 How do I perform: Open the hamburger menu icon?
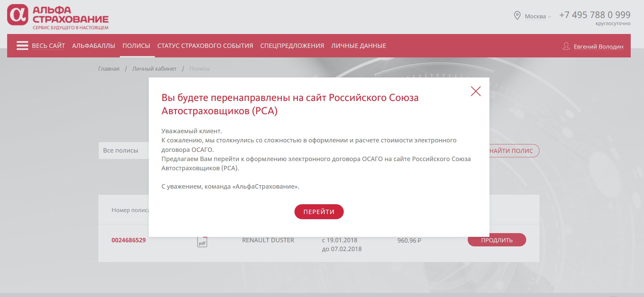click(22, 46)
